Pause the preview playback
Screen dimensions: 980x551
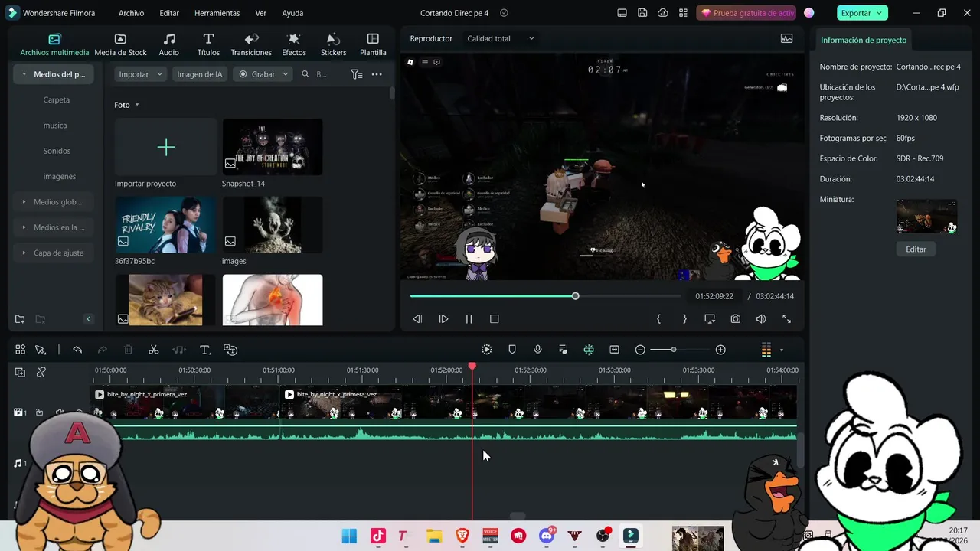(469, 319)
